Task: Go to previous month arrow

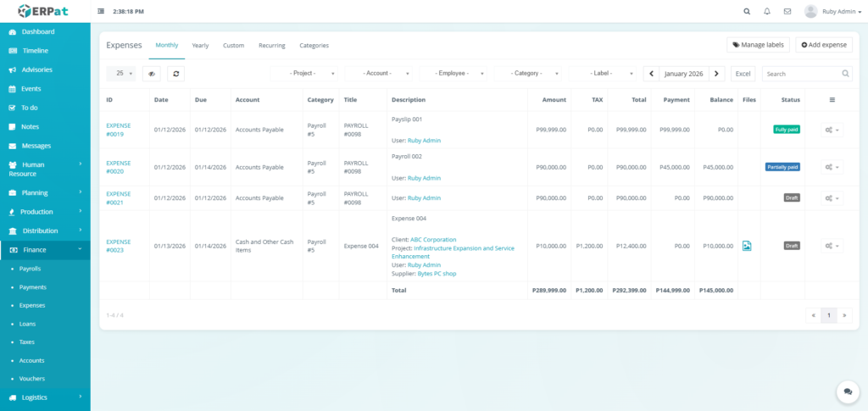Action: click(x=651, y=74)
